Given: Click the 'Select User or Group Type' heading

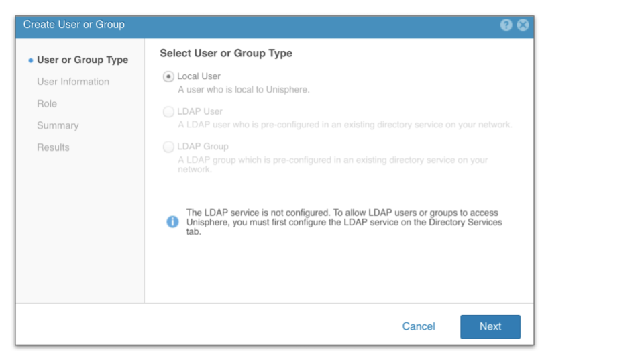Looking at the screenshot, I should (x=226, y=54).
